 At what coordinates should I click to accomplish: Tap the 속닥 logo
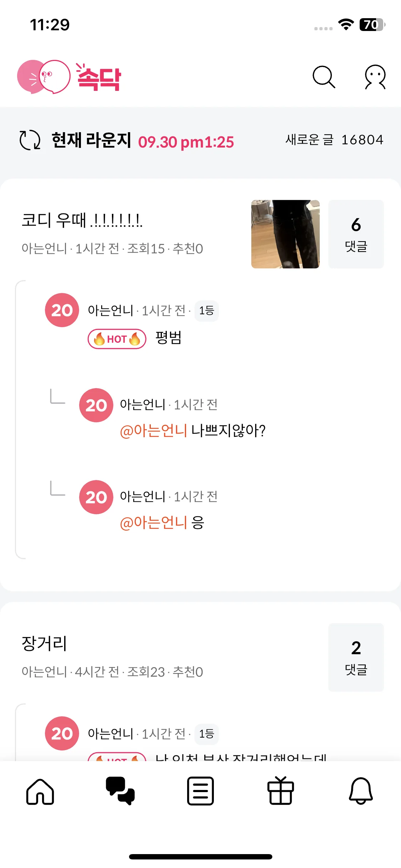click(70, 77)
